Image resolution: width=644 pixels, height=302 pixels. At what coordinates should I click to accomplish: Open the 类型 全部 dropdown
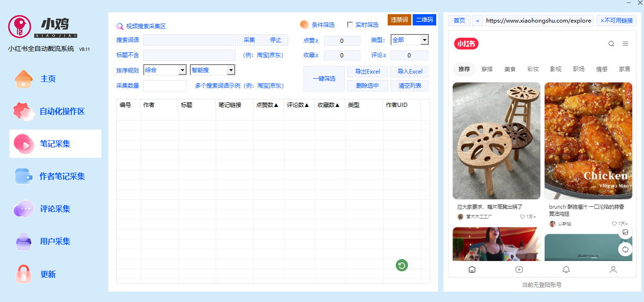click(409, 40)
